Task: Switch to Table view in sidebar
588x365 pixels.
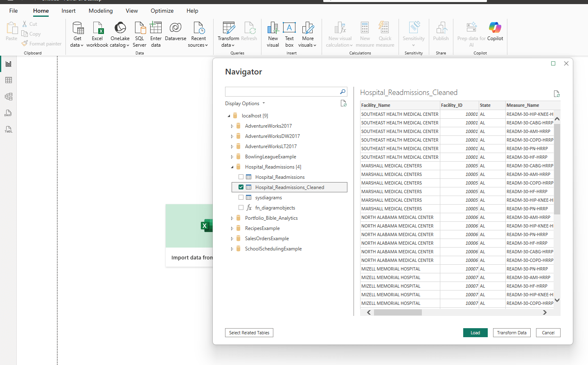Action: (9, 80)
